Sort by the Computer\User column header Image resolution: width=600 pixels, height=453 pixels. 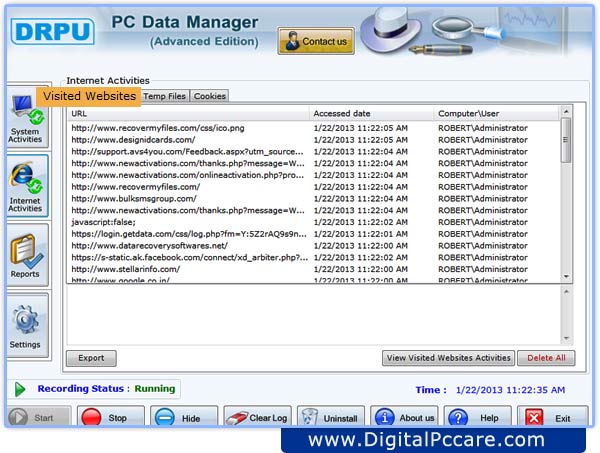[497, 114]
